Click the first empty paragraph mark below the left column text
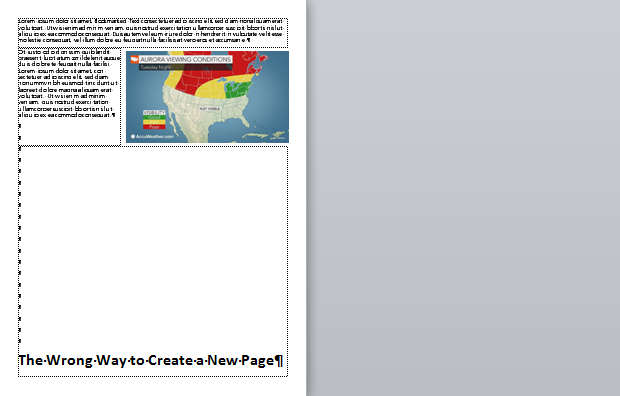Viewport: 620px width, 396px height. pyautogui.click(x=19, y=125)
